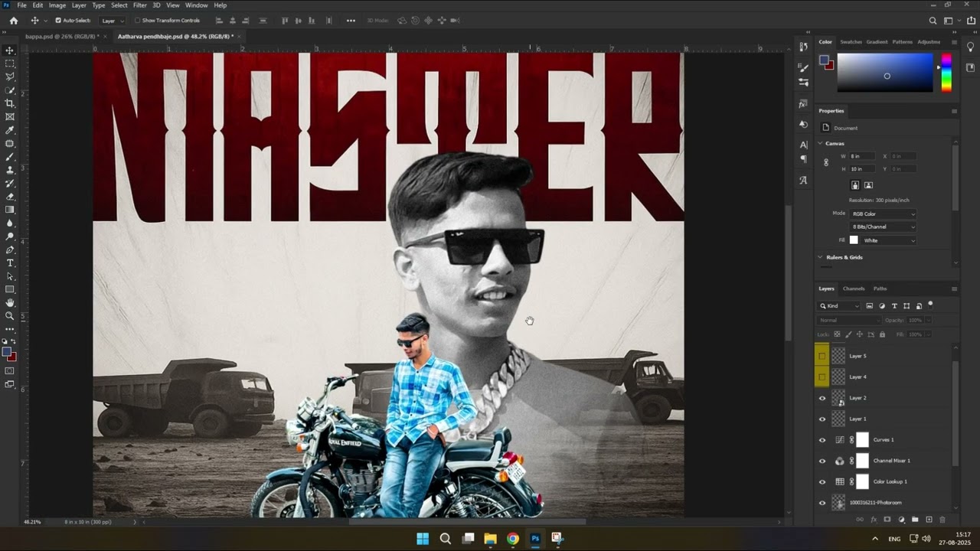Click the Delete layer trash icon

[x=942, y=520]
